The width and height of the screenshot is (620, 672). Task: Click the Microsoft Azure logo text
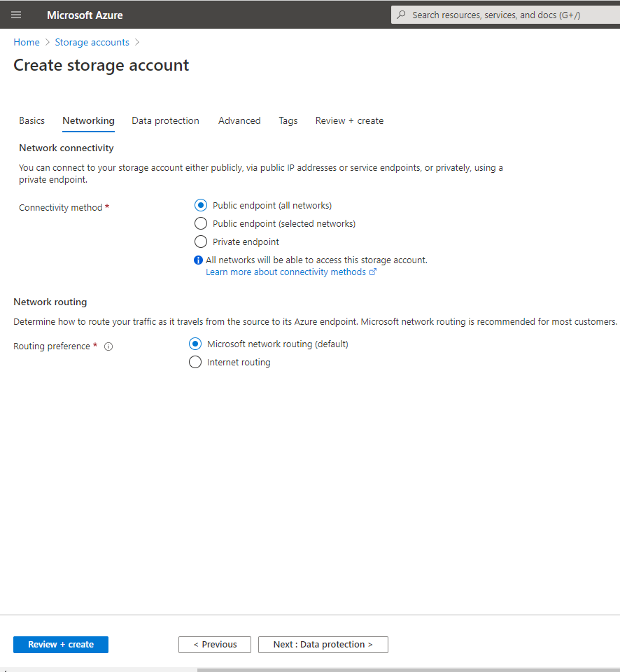point(84,15)
